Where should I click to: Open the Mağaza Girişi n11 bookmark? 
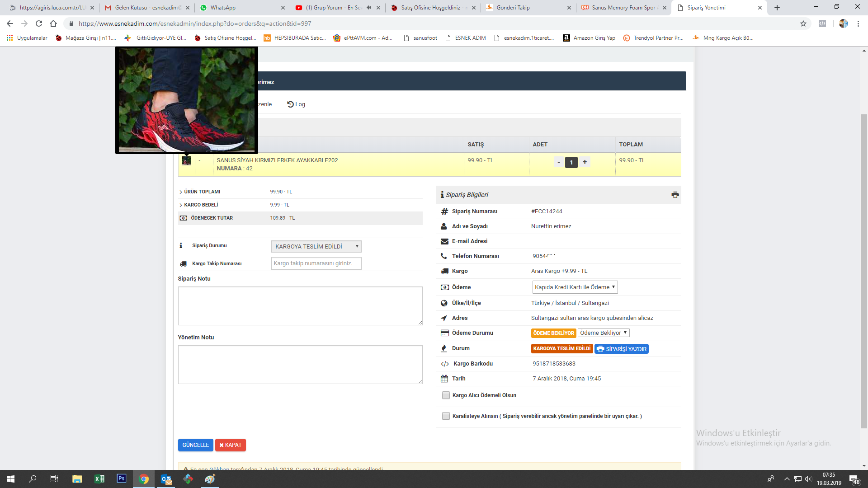tap(86, 38)
